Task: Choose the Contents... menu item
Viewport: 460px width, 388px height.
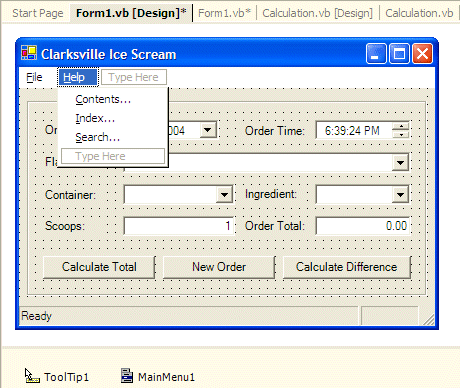Action: point(103,99)
